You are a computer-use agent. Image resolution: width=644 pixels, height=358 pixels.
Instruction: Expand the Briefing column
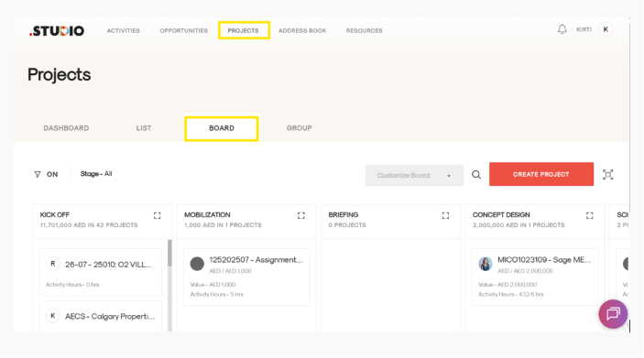point(445,215)
